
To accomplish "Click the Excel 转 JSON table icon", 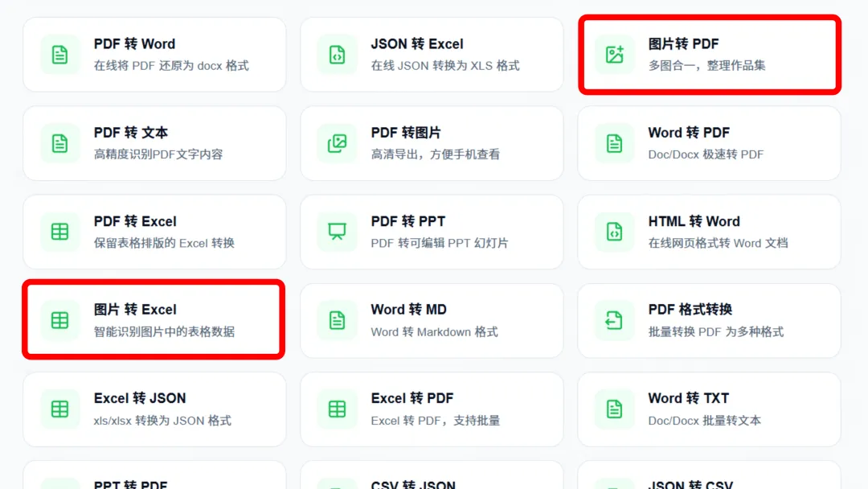I will tap(59, 409).
